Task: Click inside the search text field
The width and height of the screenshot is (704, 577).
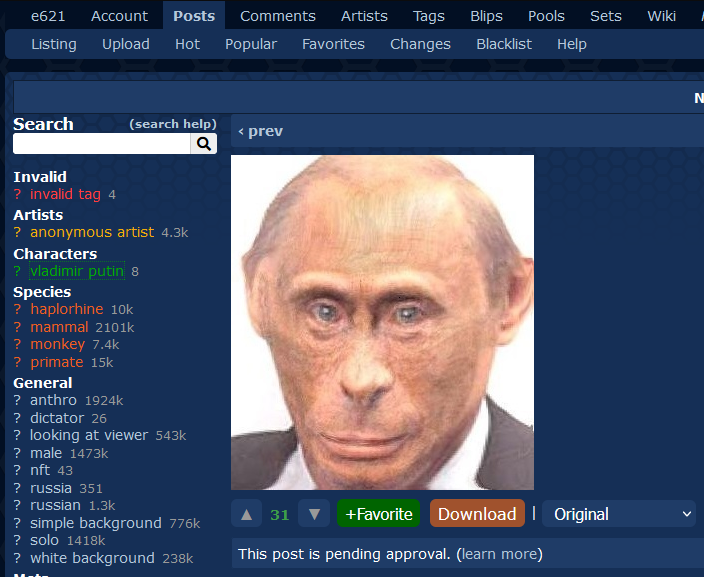Action: (101, 144)
